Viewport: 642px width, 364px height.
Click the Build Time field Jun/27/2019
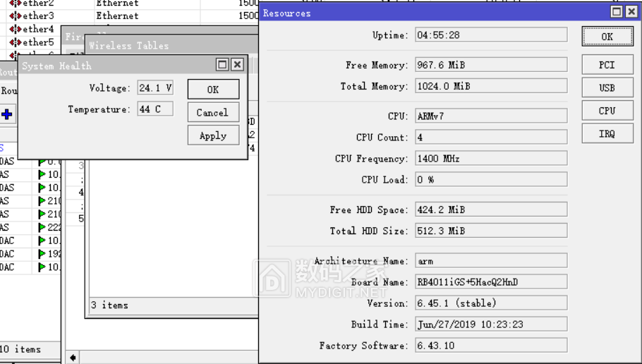[491, 324]
